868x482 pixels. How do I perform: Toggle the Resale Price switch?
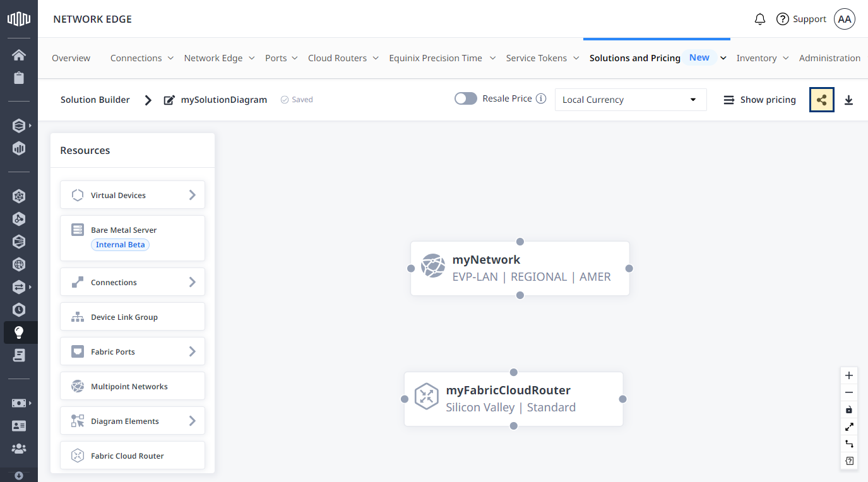point(466,98)
